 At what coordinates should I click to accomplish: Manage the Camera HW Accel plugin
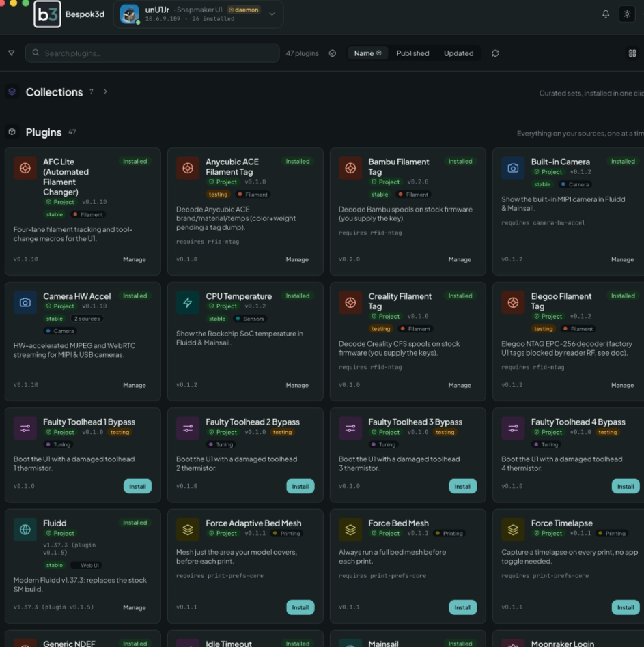tap(135, 385)
